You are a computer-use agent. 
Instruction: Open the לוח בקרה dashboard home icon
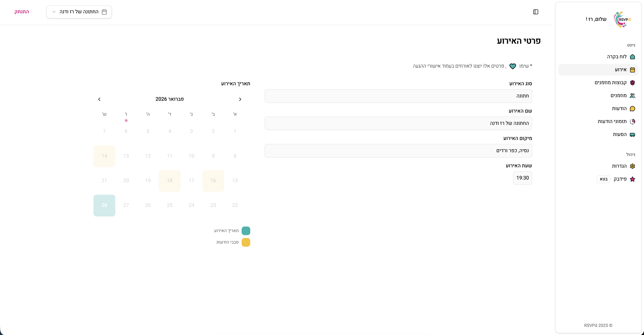[x=632, y=57]
